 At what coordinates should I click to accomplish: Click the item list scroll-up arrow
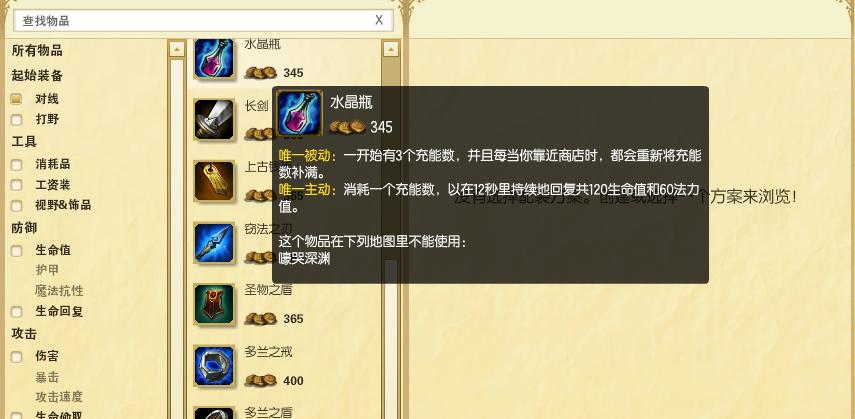[391, 50]
